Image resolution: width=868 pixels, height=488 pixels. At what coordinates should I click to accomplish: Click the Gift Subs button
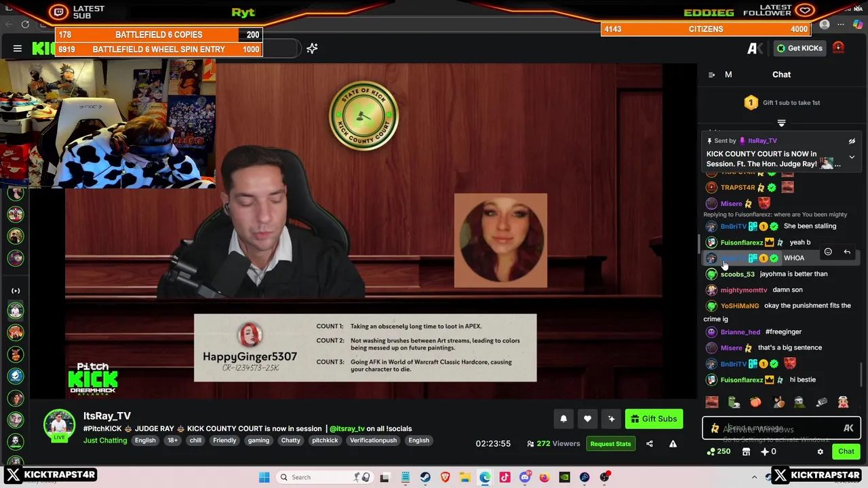pyautogui.click(x=654, y=419)
